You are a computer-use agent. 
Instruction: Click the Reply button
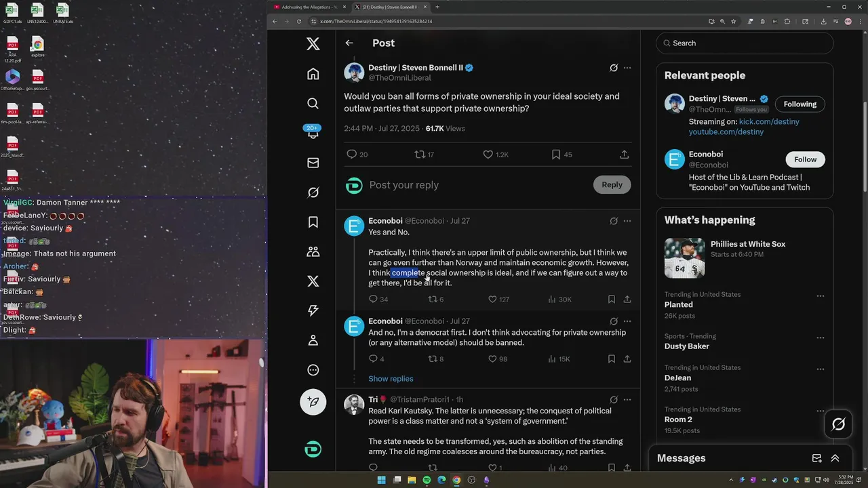click(x=612, y=184)
